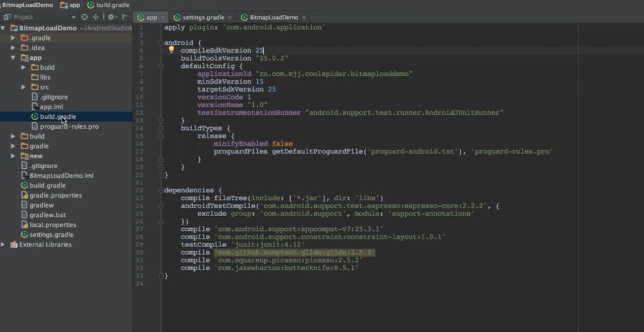
Task: Select the app .gitignore file
Action: (x=54, y=97)
